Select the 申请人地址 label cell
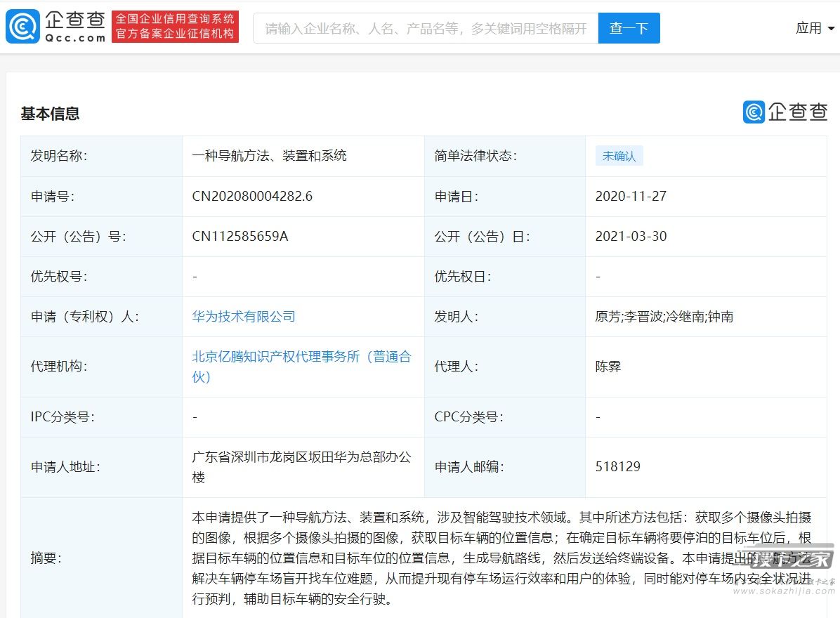This screenshot has width=840, height=618. [101, 467]
